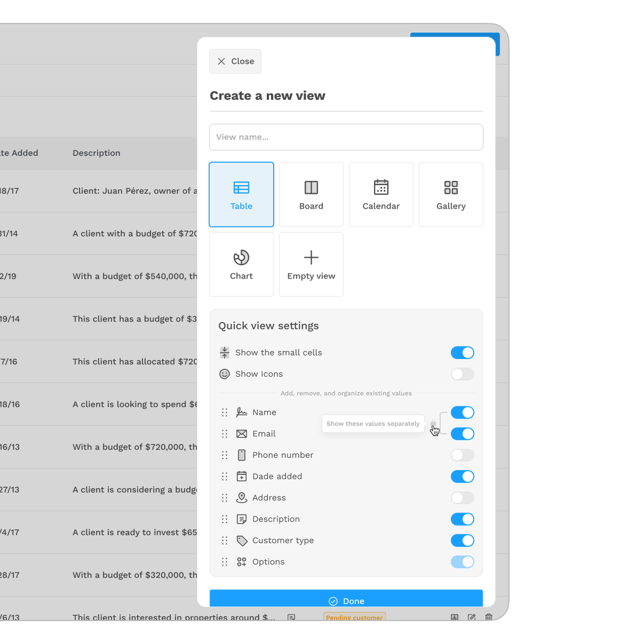Click the row 'A client is ready to invest'

(x=99, y=532)
